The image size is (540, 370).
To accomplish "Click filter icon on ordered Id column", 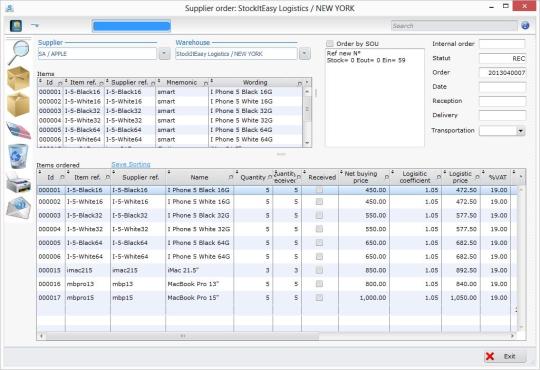I will (x=62, y=177).
